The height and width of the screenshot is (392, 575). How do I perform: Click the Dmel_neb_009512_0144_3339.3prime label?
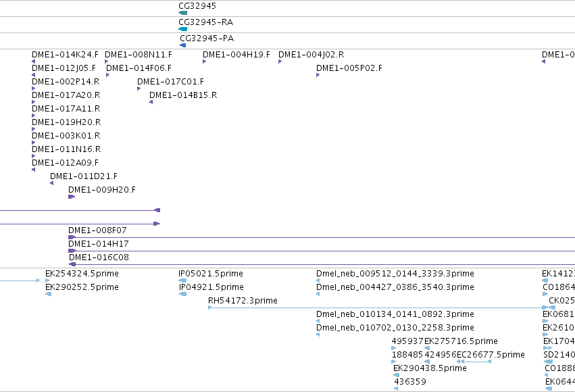click(395, 274)
